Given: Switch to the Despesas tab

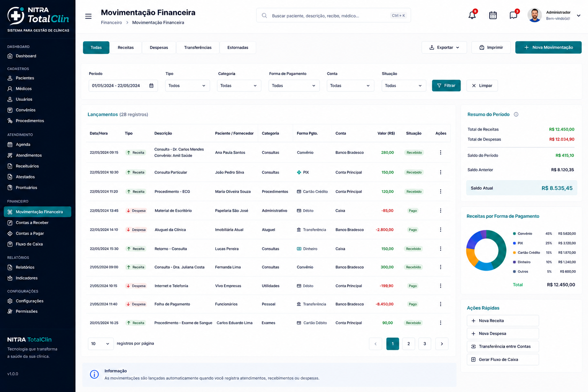Looking at the screenshot, I should pyautogui.click(x=159, y=47).
